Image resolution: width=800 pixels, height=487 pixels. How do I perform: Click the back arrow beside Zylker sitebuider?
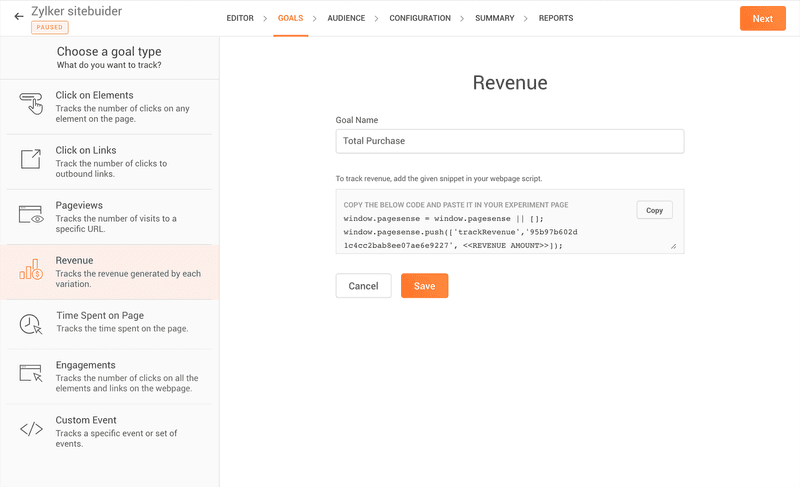click(x=18, y=17)
